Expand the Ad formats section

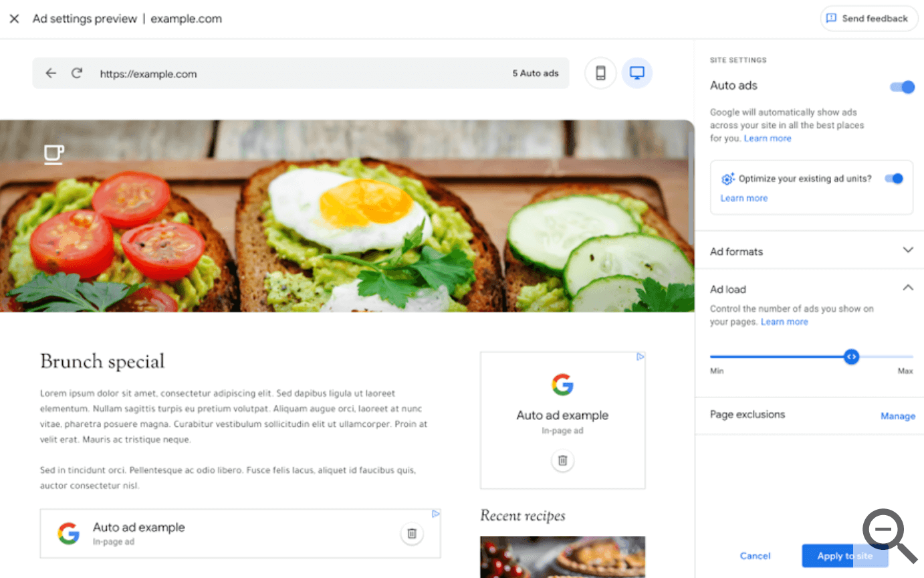pos(907,250)
